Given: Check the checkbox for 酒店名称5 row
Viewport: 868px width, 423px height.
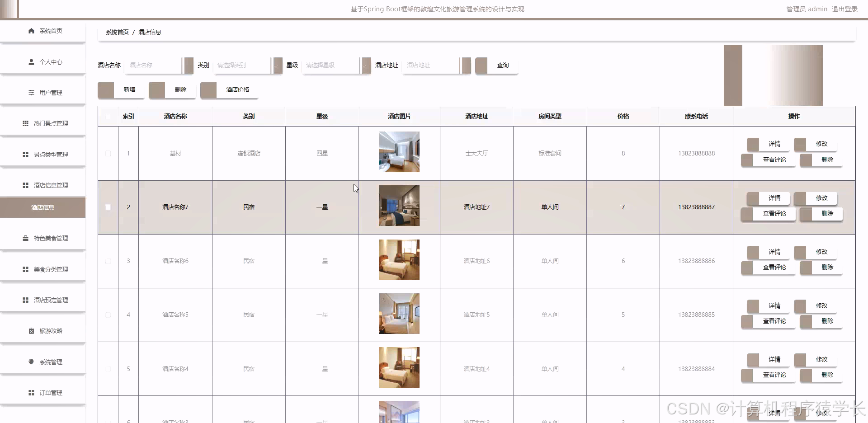Looking at the screenshot, I should click(108, 315).
